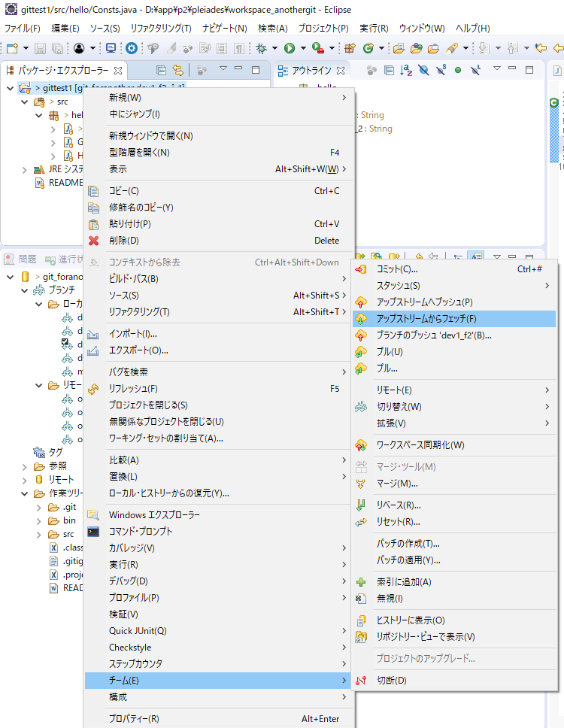564x728 pixels.
Task: Collapse the ブランチ node in repositories view
Action: 25,290
